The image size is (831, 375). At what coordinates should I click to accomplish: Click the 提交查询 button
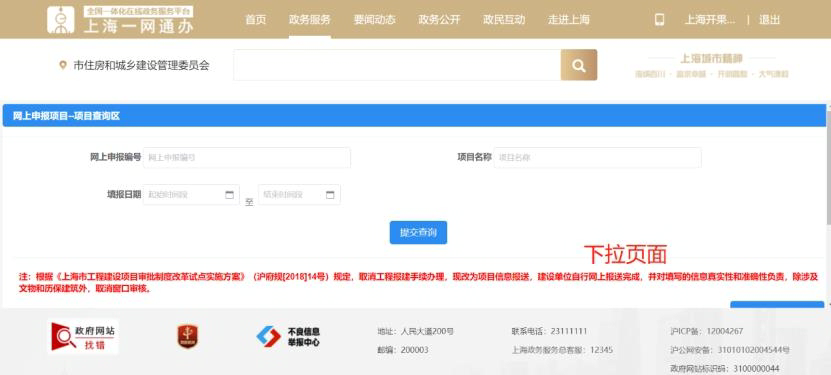tap(418, 233)
